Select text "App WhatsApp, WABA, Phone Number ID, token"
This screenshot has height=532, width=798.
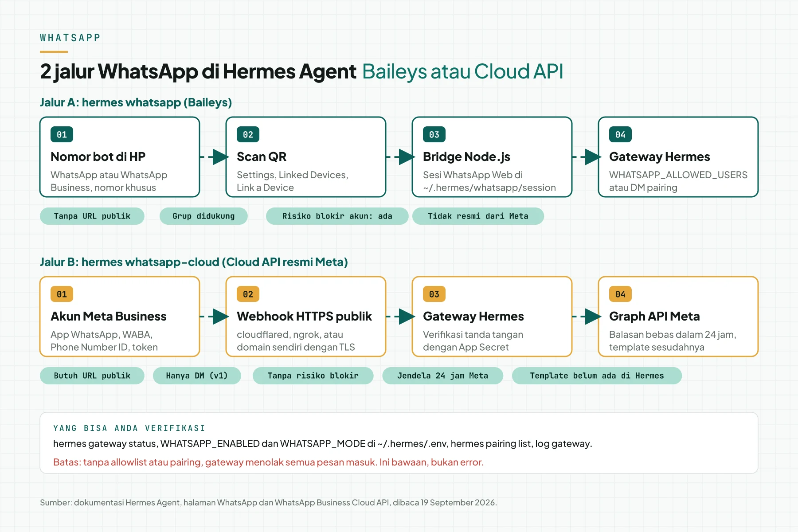click(104, 341)
